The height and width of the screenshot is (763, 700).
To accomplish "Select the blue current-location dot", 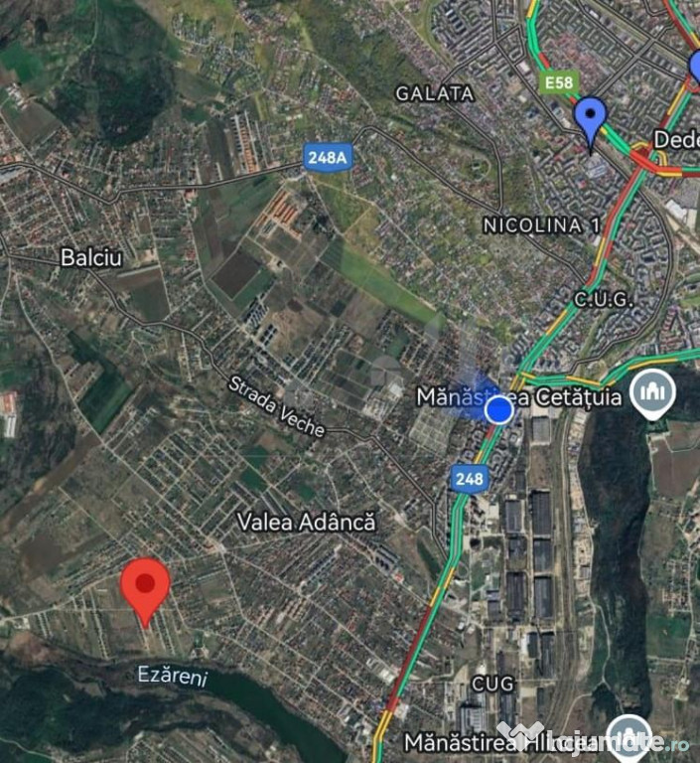I will [498, 409].
